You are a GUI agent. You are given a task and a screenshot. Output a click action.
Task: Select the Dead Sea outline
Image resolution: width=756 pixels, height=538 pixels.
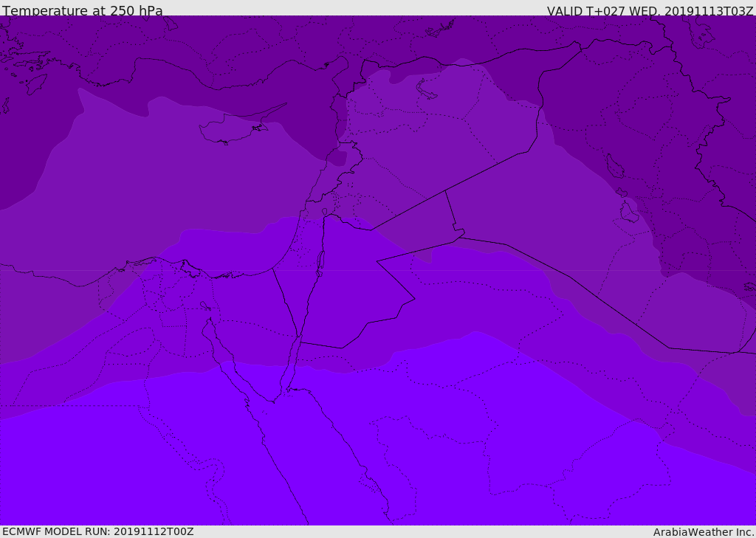click(x=320, y=261)
